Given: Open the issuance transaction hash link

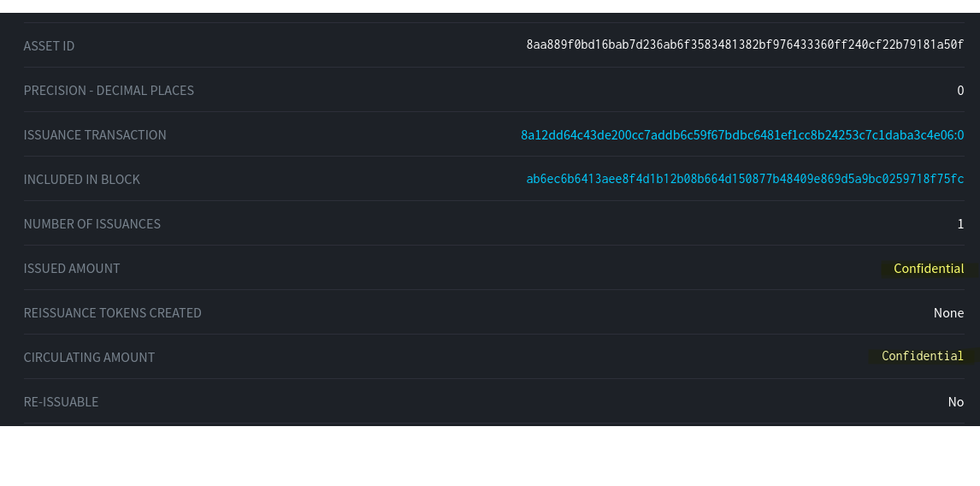Looking at the screenshot, I should click(741, 135).
